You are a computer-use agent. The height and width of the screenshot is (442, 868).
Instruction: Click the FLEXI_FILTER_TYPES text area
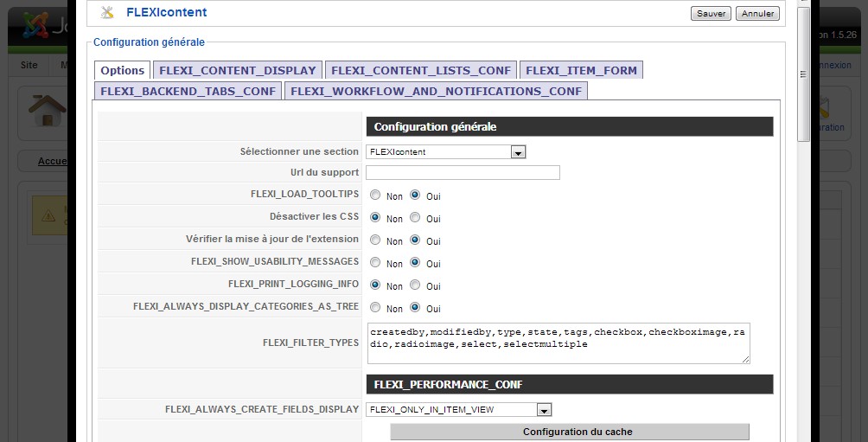[558, 343]
